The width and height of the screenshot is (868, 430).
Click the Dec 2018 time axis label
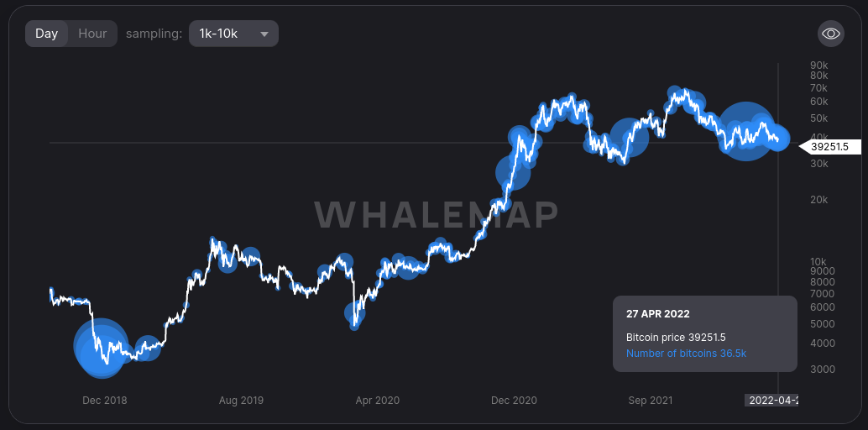pyautogui.click(x=105, y=401)
